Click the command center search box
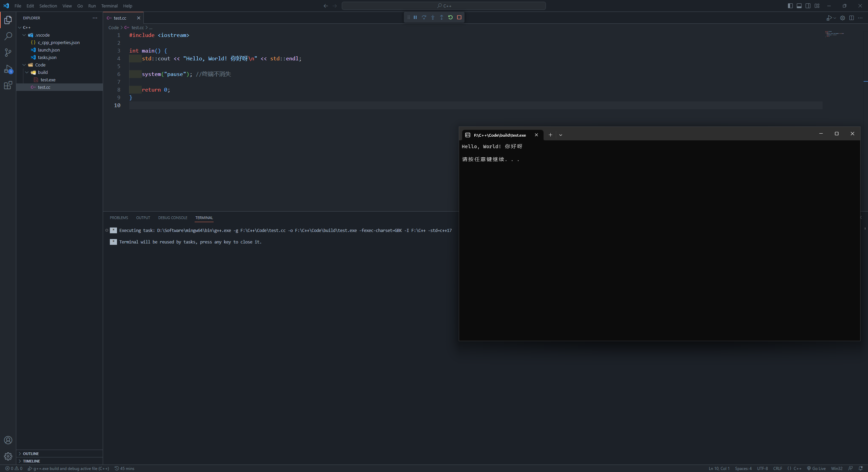 click(x=443, y=5)
